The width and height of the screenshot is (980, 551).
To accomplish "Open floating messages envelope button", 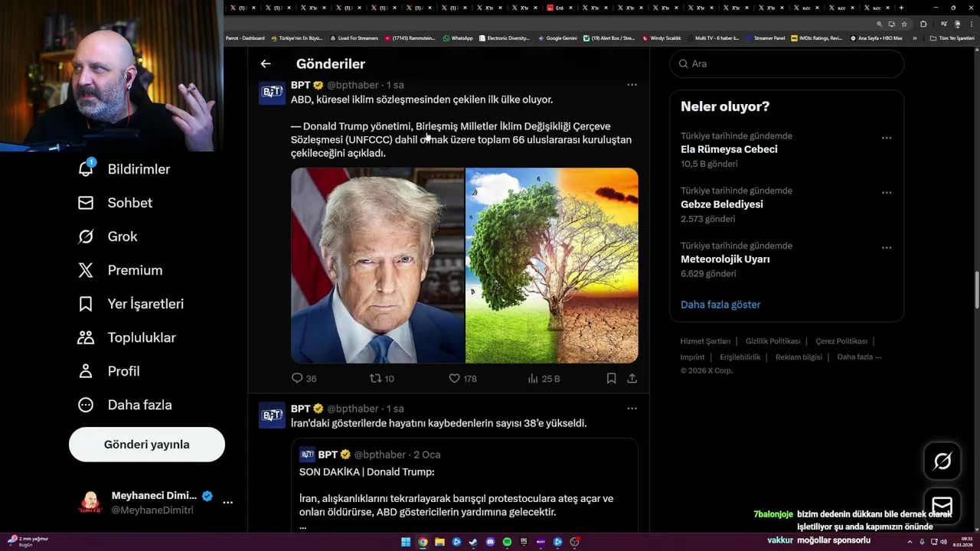I will click(x=942, y=506).
